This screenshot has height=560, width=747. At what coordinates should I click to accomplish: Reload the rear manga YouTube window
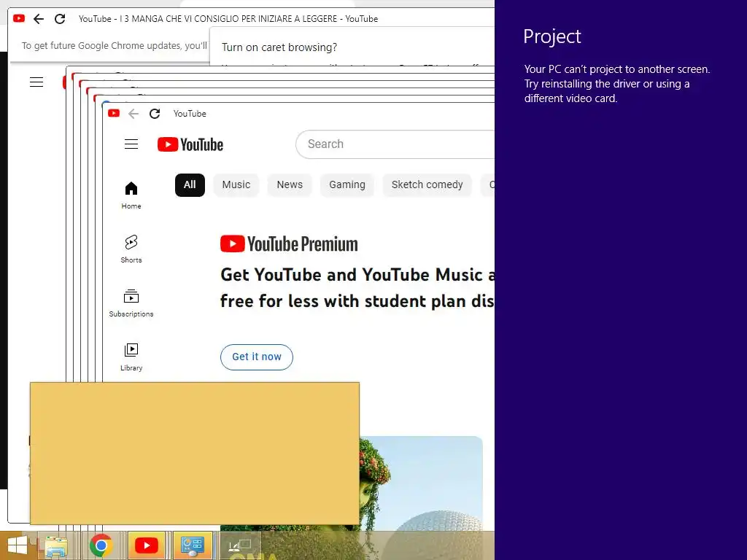click(x=60, y=19)
